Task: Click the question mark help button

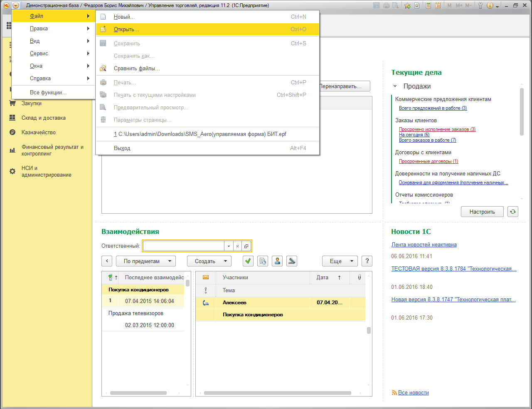Action: (367, 261)
